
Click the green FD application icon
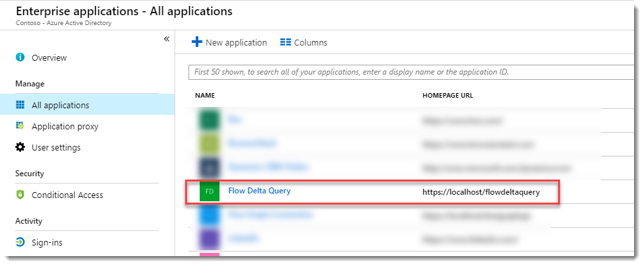point(210,191)
